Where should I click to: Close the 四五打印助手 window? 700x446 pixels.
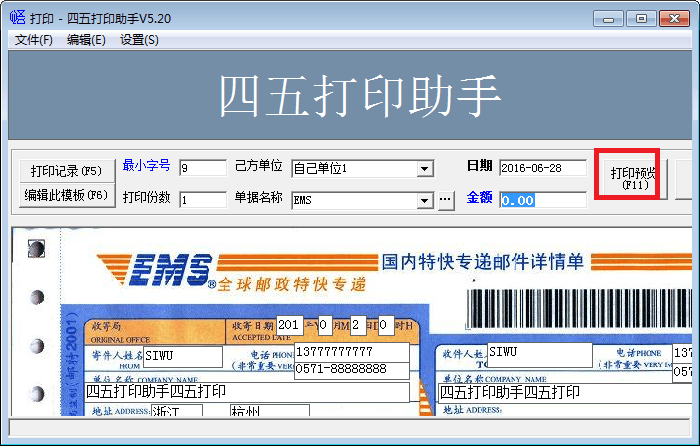674,19
